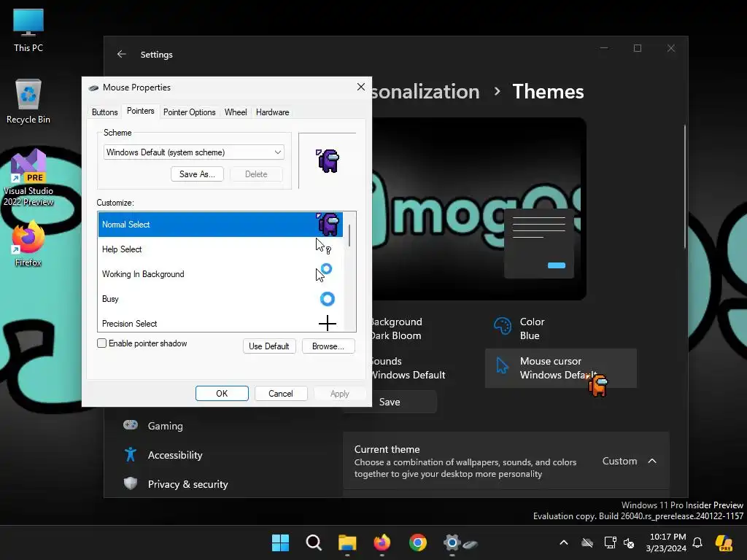Click the Help Select cursor icon
Viewport: 747px width, 560px height.
pos(323,246)
